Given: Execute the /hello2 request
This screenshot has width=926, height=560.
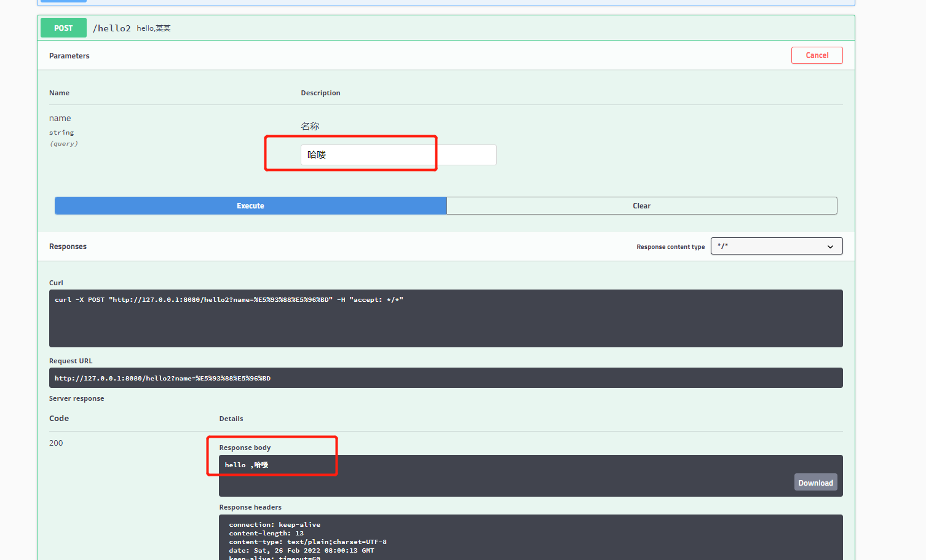Looking at the screenshot, I should [250, 206].
